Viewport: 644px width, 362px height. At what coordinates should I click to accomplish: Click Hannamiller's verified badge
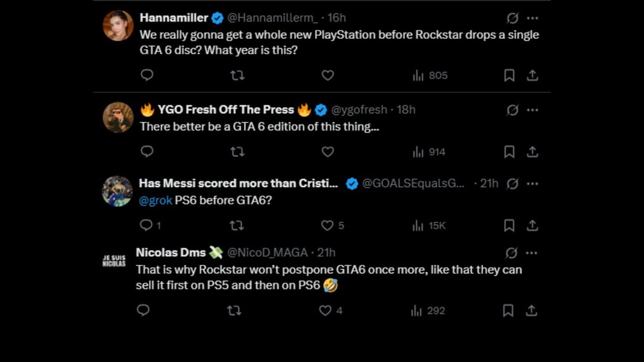(216, 18)
